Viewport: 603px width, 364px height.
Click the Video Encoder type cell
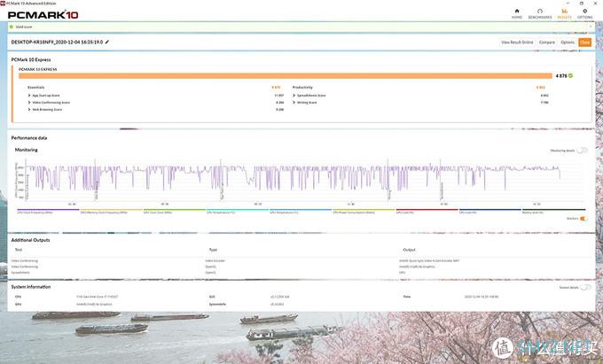[215, 260]
